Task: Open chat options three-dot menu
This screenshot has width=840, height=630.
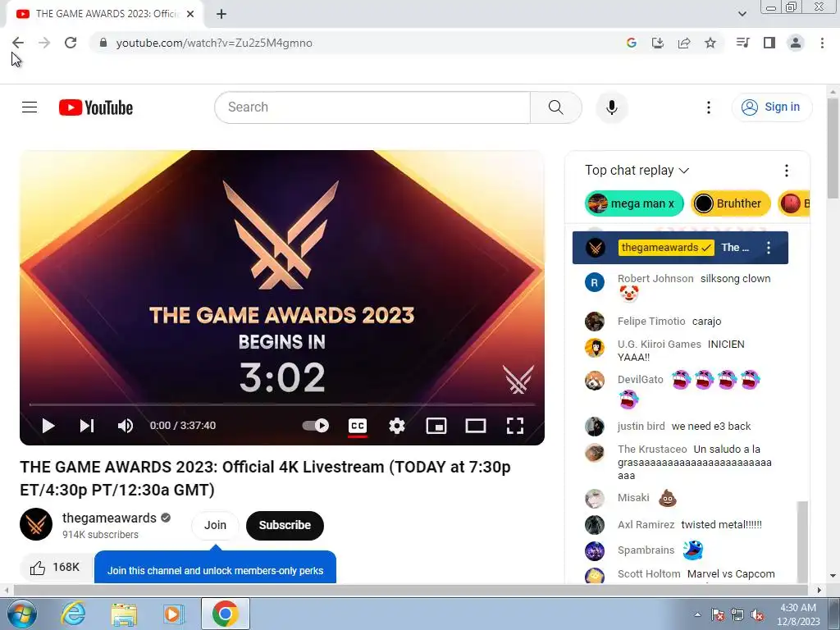Action: point(786,171)
